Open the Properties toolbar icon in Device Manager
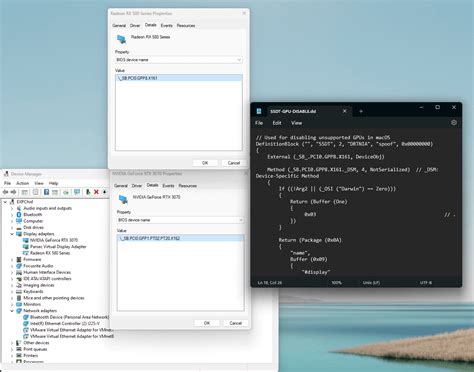The height and width of the screenshot is (372, 474). (x=36, y=192)
